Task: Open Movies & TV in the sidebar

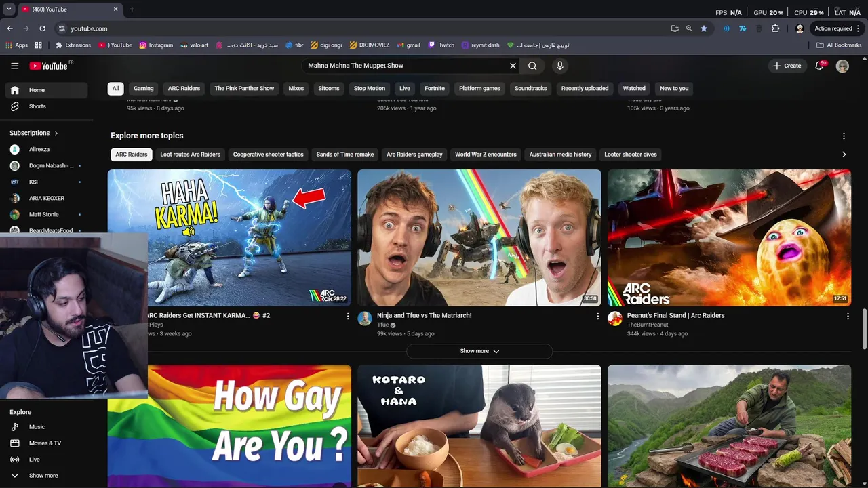Action: [x=46, y=443]
